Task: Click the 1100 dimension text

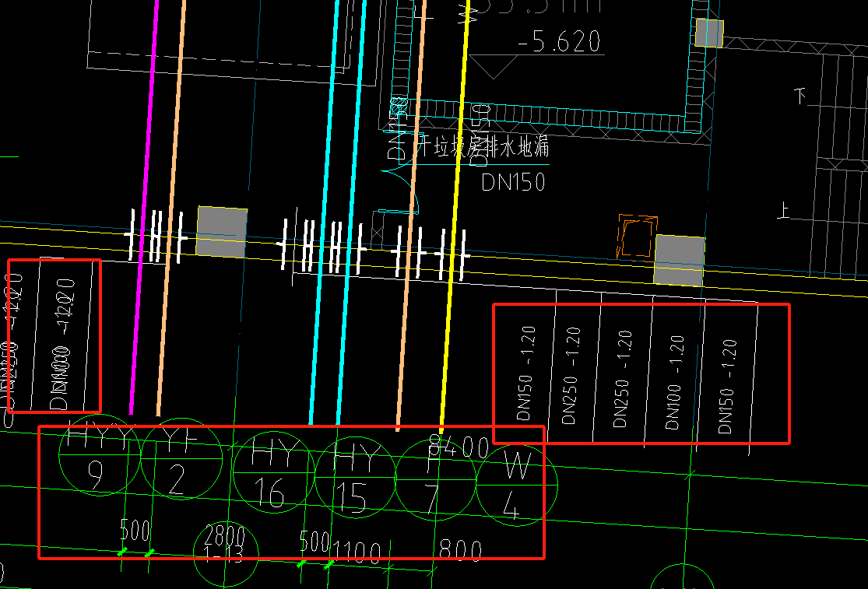Action: [357, 552]
